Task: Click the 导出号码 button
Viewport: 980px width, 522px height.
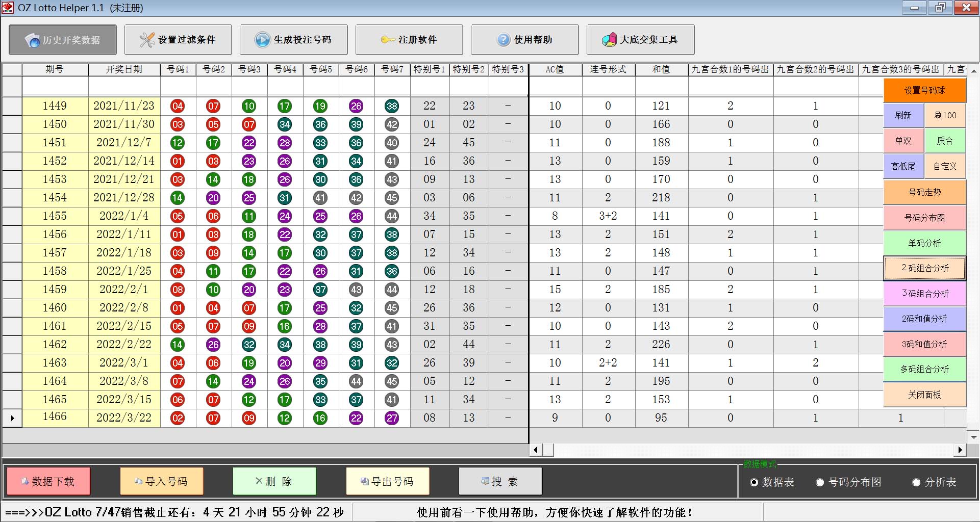Action: (x=388, y=481)
